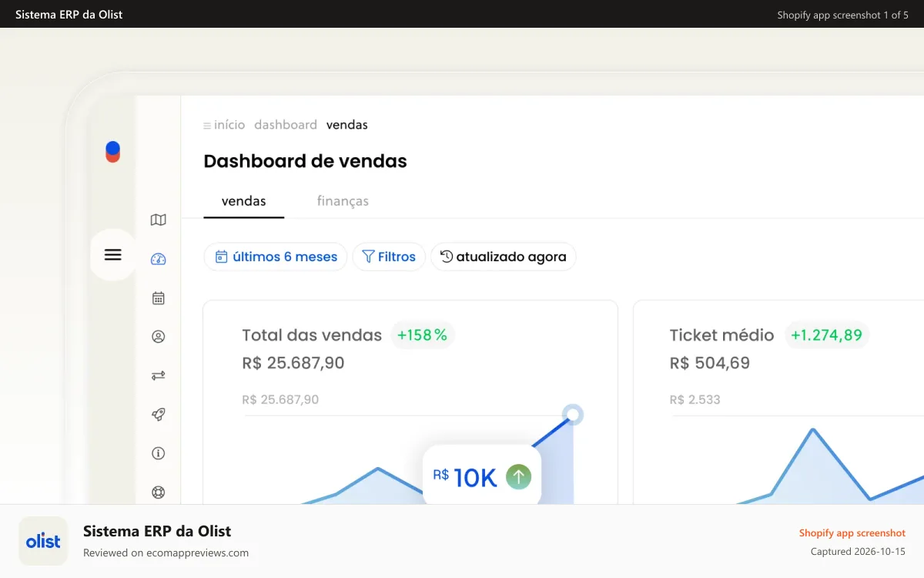Screen dimensions: 924x578
Task: Click the R$ 2.533 axis label
Action: click(x=695, y=400)
